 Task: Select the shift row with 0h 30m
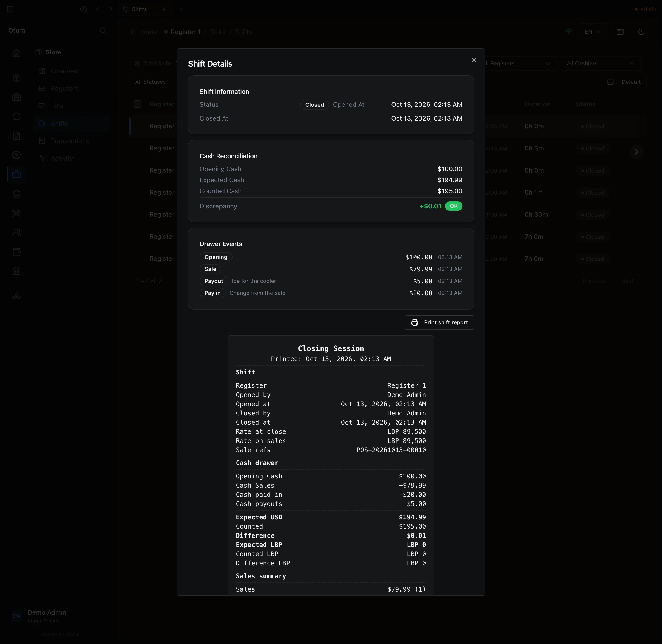pyautogui.click(x=388, y=214)
